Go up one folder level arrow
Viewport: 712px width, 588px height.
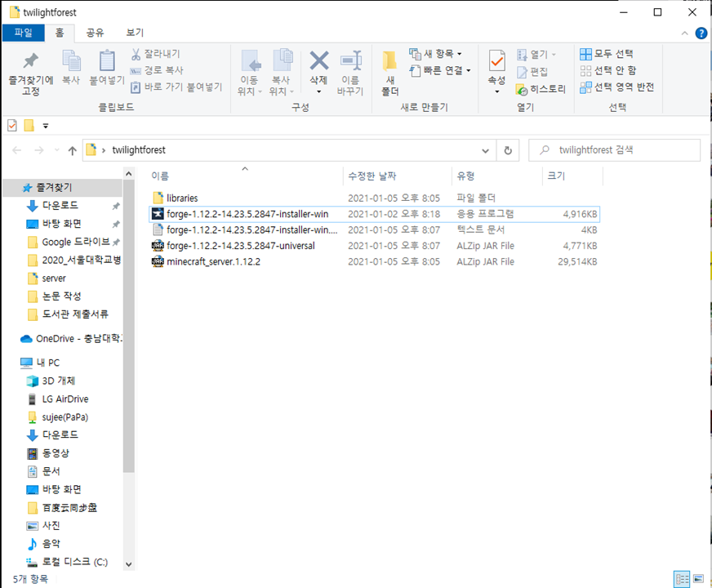pyautogui.click(x=72, y=150)
